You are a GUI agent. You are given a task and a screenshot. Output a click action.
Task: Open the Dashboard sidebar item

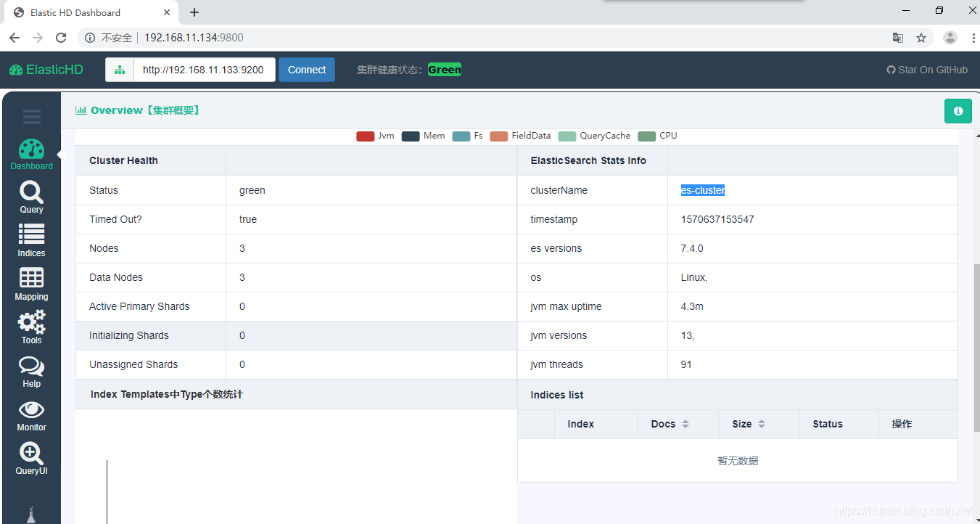coord(31,155)
